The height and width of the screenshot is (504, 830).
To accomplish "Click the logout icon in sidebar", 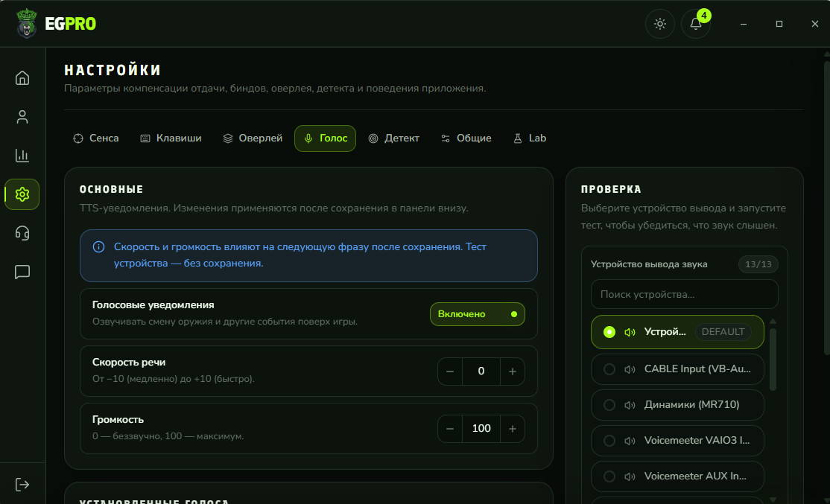I will point(22,485).
